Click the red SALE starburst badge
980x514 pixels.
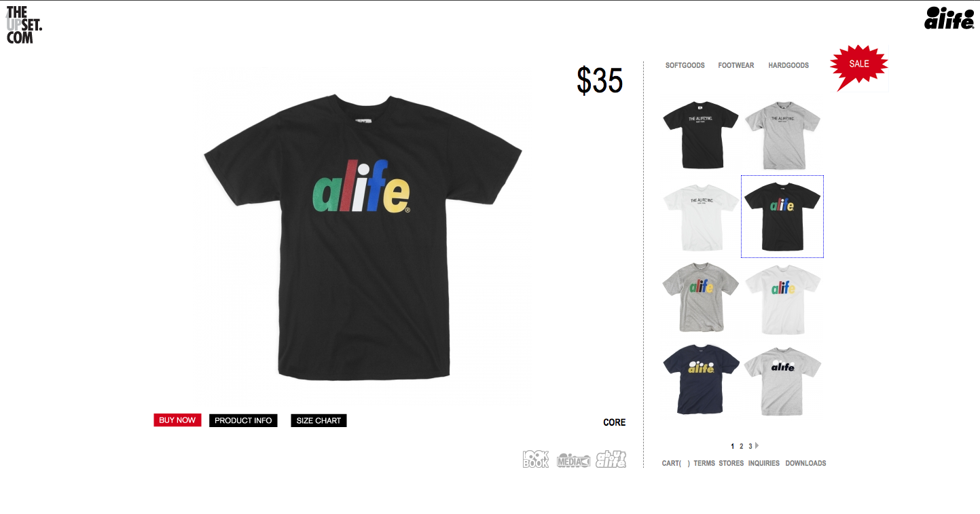pos(859,67)
